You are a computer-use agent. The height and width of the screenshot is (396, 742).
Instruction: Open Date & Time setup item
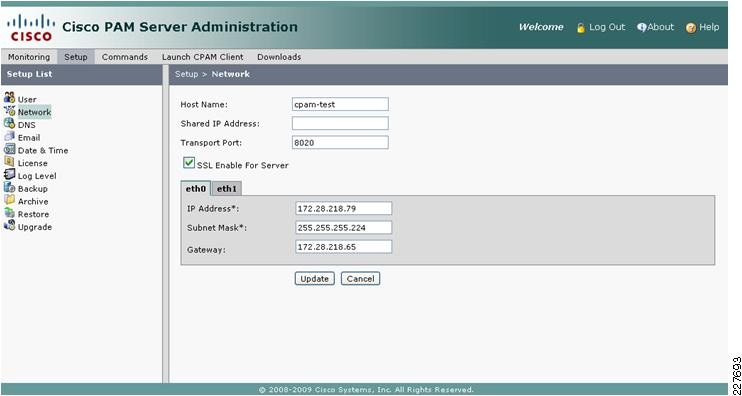click(x=43, y=150)
